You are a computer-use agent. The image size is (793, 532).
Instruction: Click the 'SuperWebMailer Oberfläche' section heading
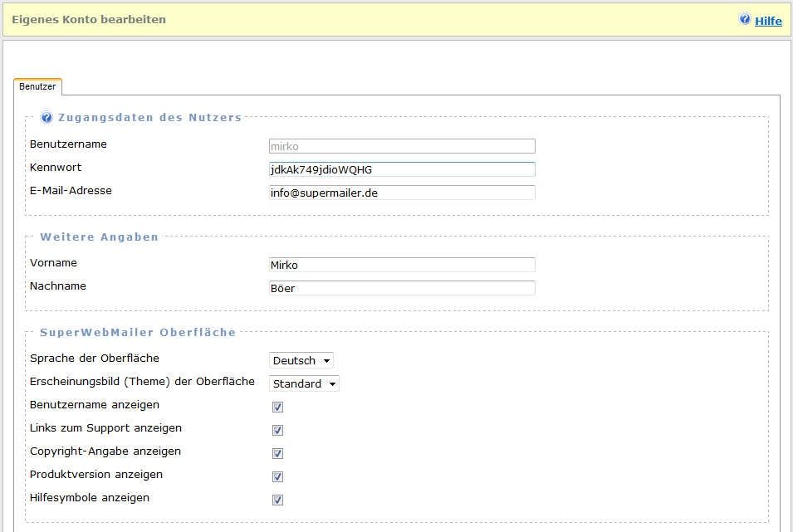tap(138, 332)
